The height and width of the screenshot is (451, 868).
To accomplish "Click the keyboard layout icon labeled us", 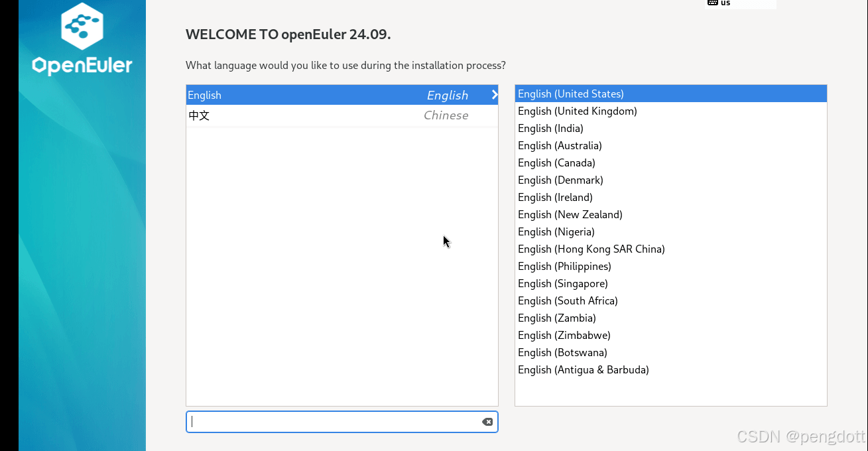I will pos(713,3).
